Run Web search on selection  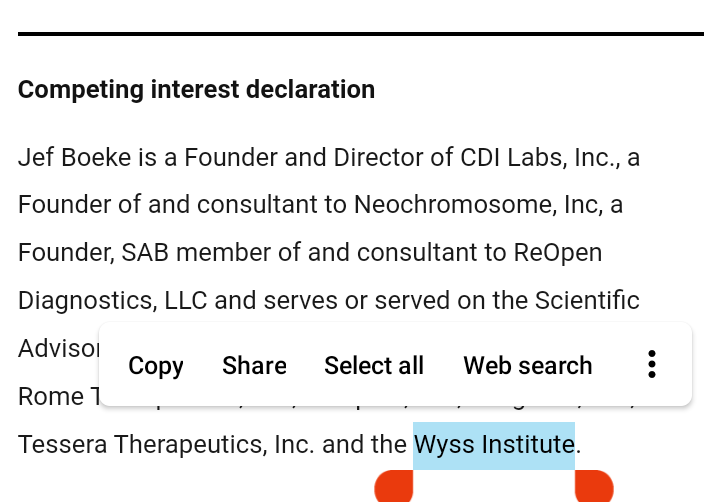pos(528,366)
